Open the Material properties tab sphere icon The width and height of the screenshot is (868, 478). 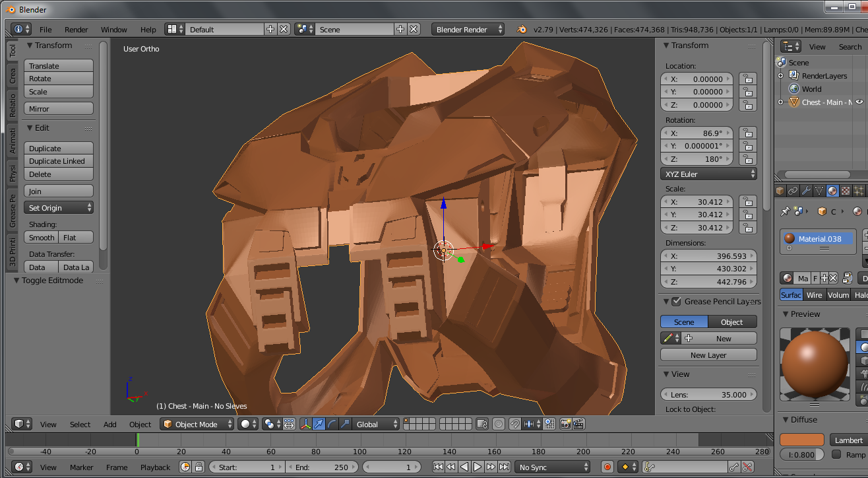[x=832, y=191]
